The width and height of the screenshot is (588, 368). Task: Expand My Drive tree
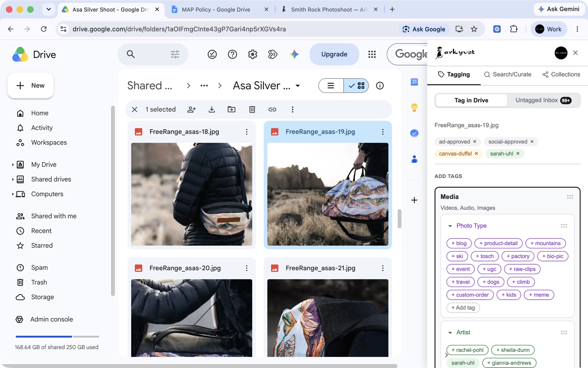[x=12, y=165]
